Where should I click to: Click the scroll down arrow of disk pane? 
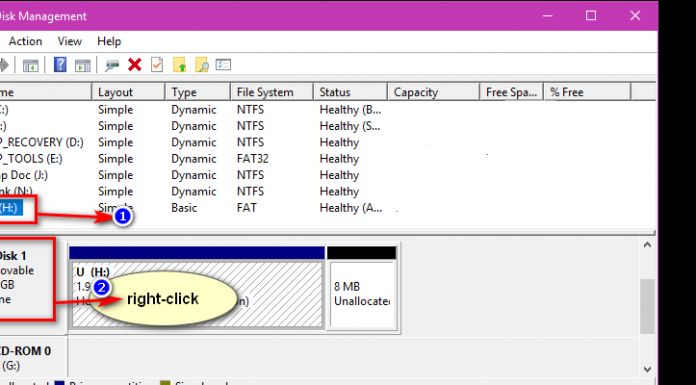pyautogui.click(x=647, y=369)
